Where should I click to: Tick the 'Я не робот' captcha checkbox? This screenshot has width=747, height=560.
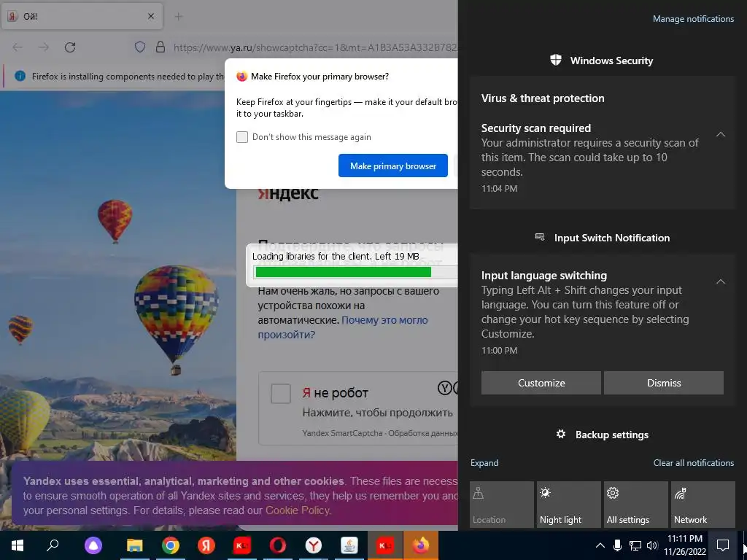[x=281, y=394]
